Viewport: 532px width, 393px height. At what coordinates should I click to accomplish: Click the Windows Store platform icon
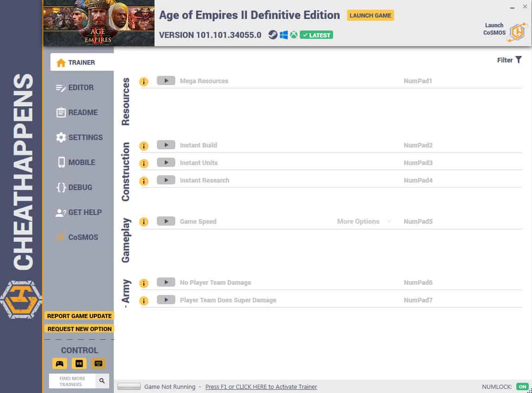(x=284, y=35)
